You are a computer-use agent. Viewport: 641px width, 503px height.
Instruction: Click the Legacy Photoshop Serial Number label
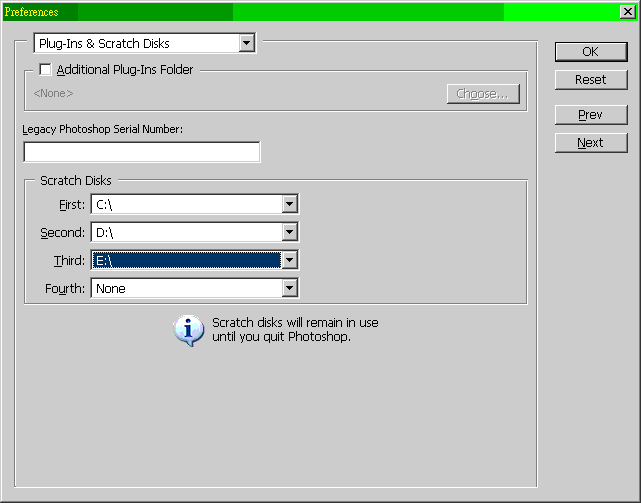click(x=103, y=129)
